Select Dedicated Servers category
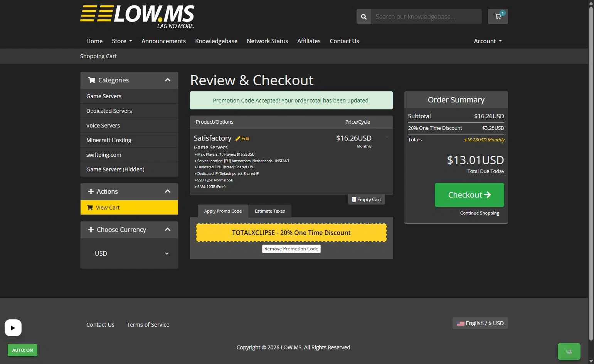Screen dimensions: 594x364 coord(129,111)
